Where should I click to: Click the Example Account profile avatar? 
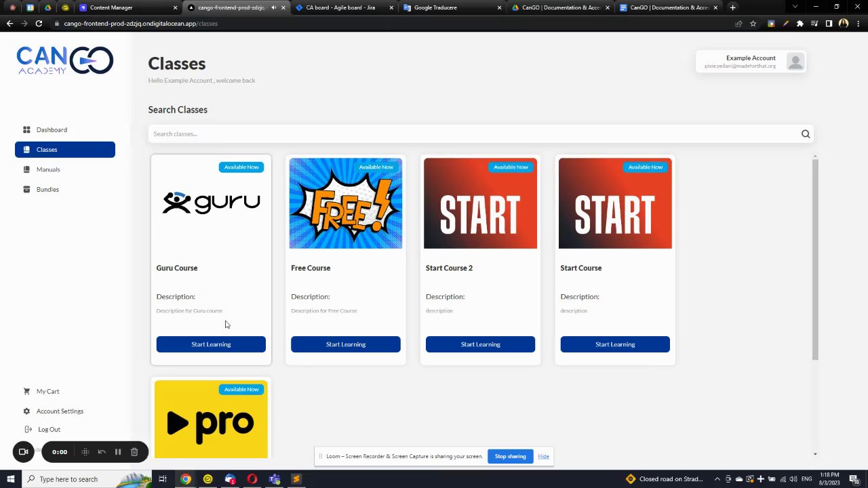coord(795,62)
